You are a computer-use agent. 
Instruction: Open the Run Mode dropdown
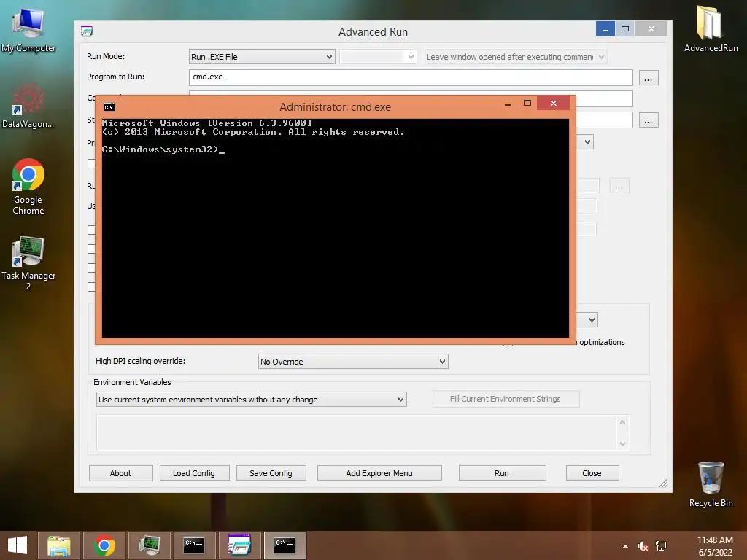(x=262, y=57)
